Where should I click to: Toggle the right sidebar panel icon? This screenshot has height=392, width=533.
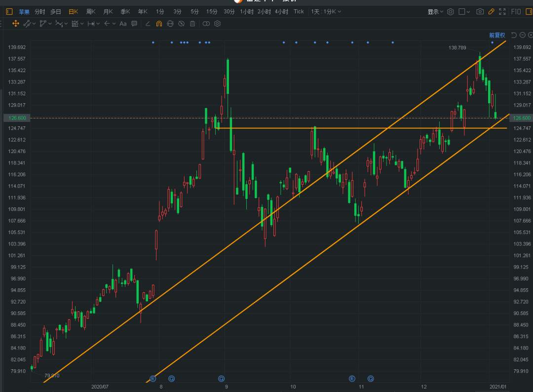coord(529,12)
